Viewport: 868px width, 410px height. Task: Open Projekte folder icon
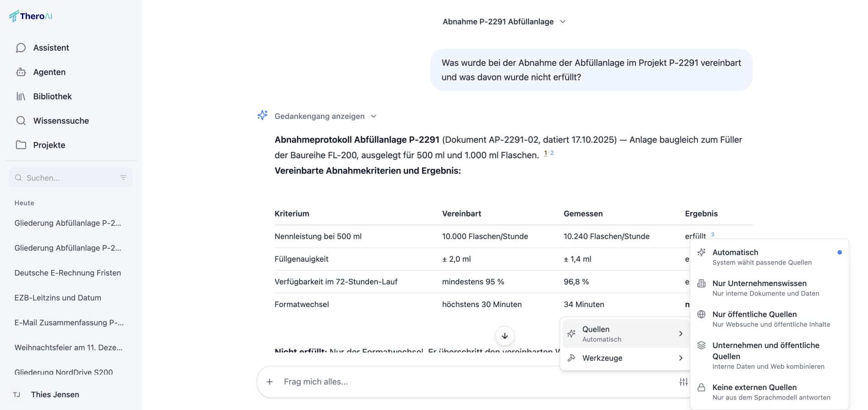[x=21, y=145]
